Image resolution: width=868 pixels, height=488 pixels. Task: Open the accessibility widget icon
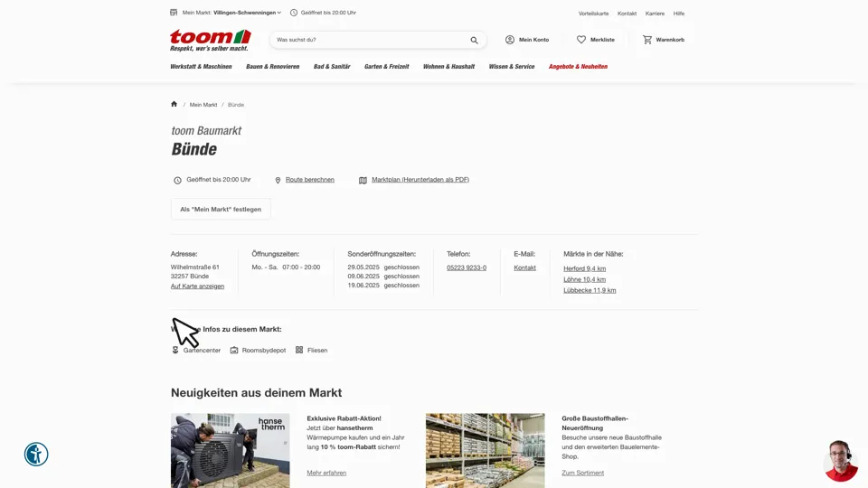click(36, 455)
